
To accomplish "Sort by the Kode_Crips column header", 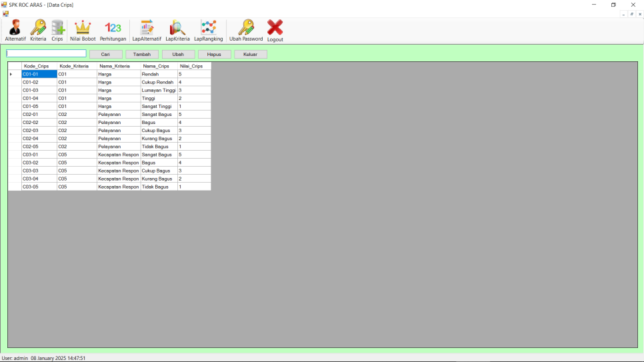I will 38,66.
